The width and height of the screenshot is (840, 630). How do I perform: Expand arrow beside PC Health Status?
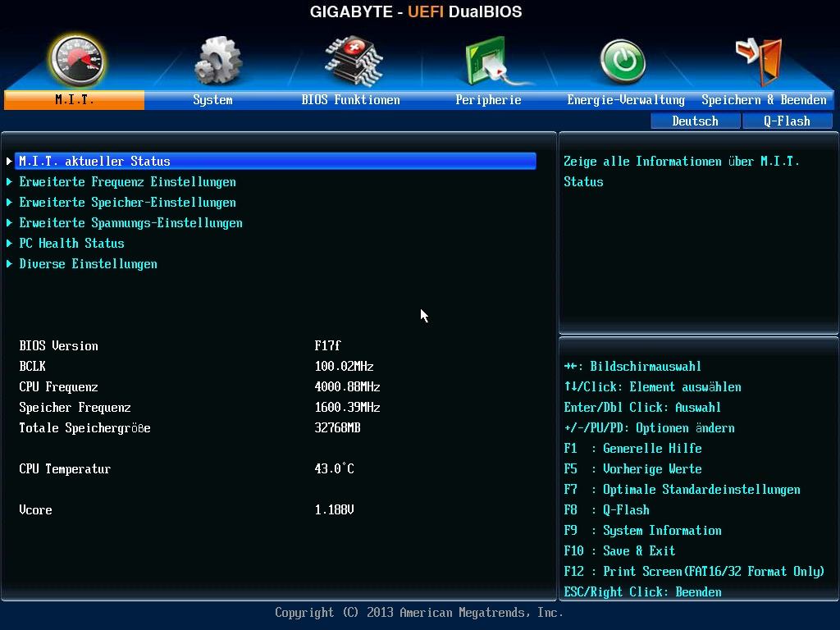[9, 243]
